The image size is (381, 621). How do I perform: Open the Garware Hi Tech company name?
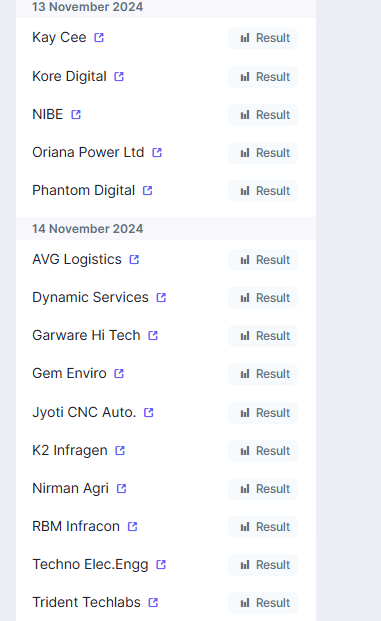[x=86, y=335]
